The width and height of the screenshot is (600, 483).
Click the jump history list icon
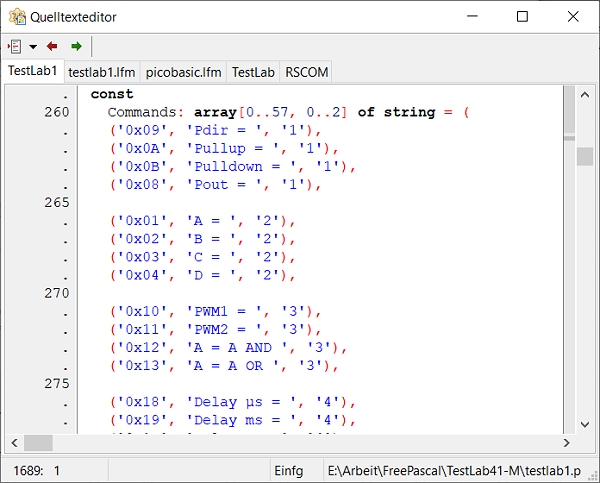pos(15,46)
